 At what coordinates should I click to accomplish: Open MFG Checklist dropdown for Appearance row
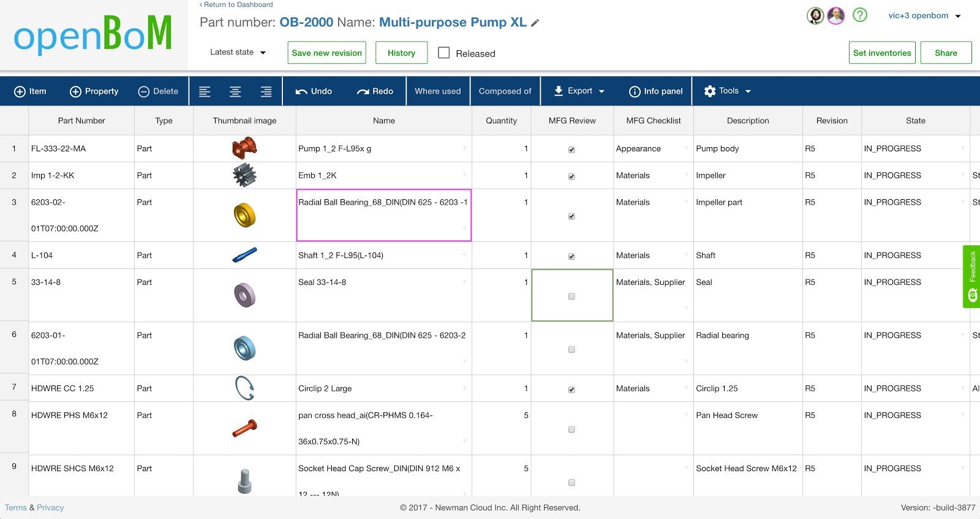click(x=686, y=148)
